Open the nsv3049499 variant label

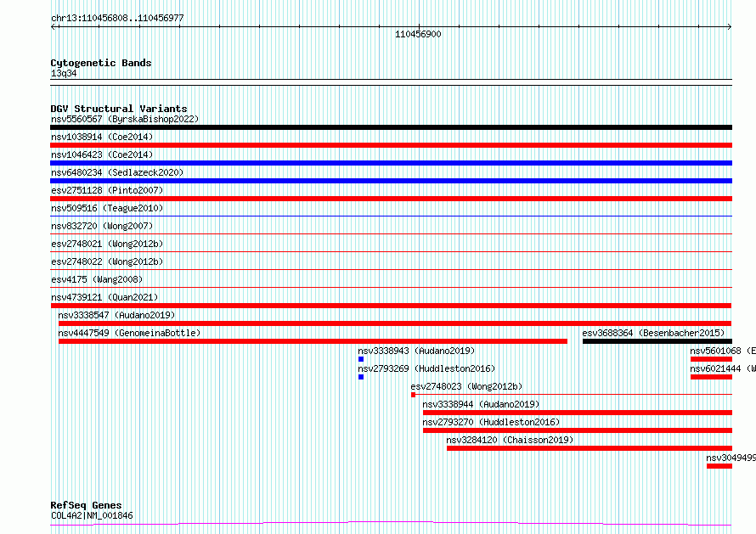(731, 458)
